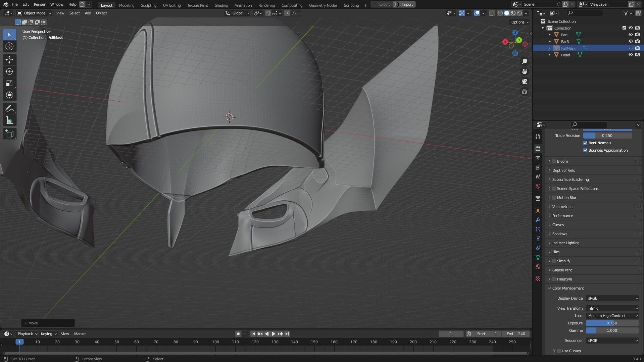Toggle Use Curves checkbox
The width and height of the screenshot is (644, 362).
click(x=559, y=351)
